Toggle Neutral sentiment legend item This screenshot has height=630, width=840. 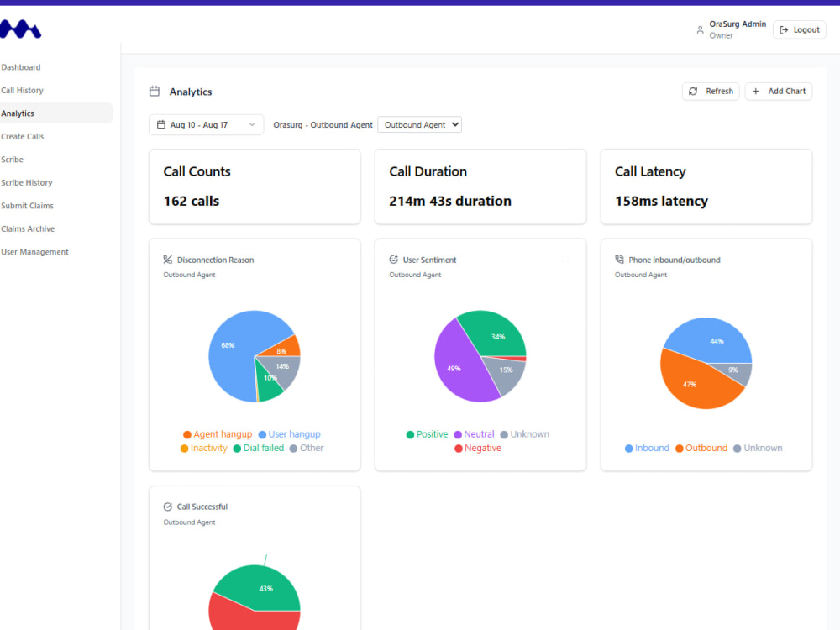[474, 434]
